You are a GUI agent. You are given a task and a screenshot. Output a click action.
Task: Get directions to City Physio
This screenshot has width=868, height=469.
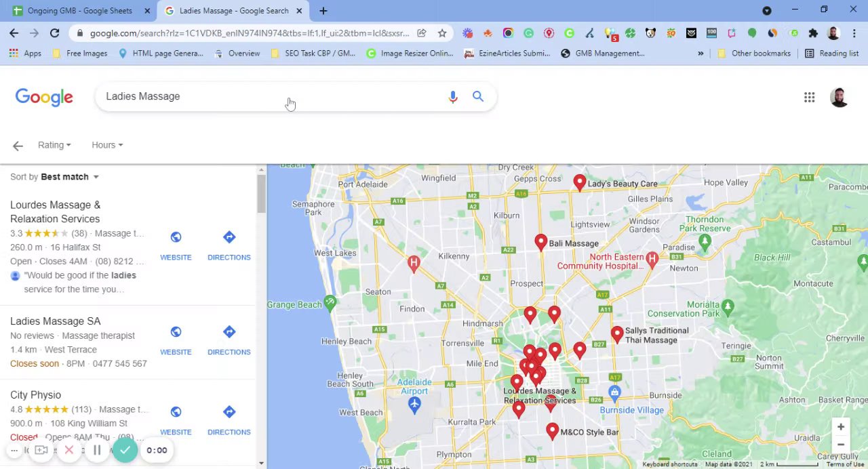[229, 420]
